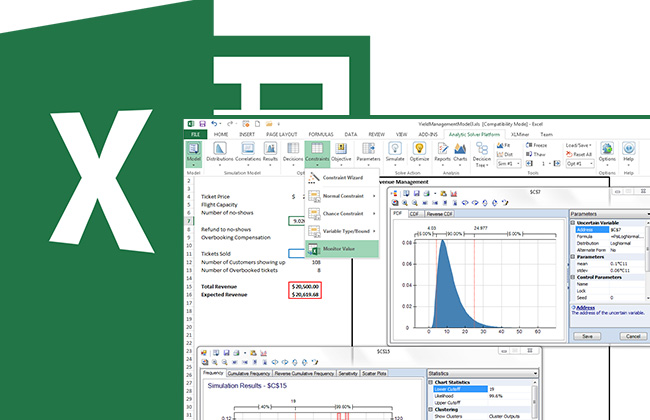The width and height of the screenshot is (650, 420).
Task: Click Save button in $C$7 dialog
Action: pos(587,336)
